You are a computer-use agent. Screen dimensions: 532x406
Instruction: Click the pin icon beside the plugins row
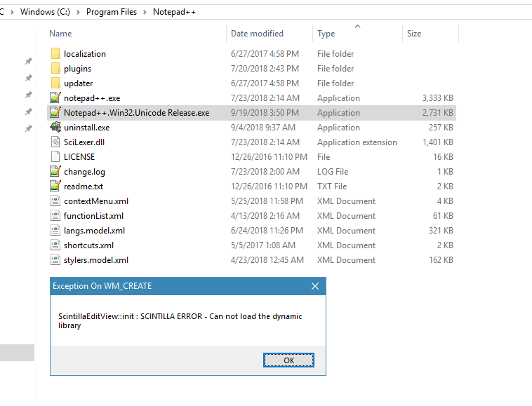click(x=29, y=78)
